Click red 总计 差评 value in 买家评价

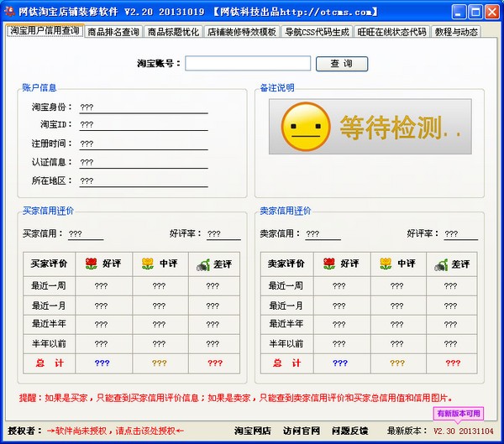[215, 363]
